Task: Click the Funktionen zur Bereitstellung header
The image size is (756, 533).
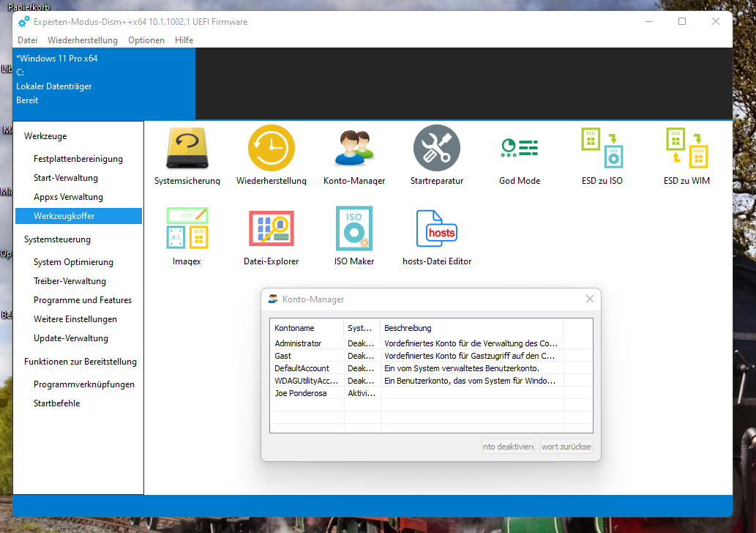Action: (x=80, y=362)
